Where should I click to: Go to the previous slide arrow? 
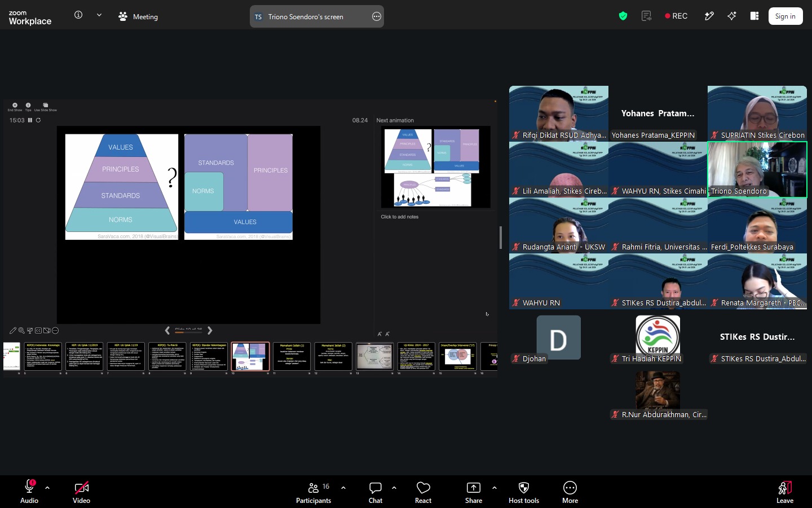pos(167,331)
